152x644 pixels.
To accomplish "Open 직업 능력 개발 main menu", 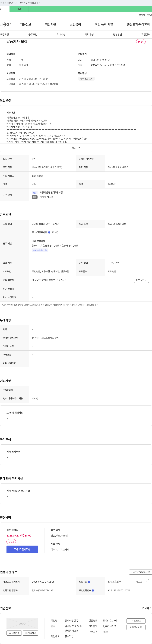I will click(x=104, y=24).
